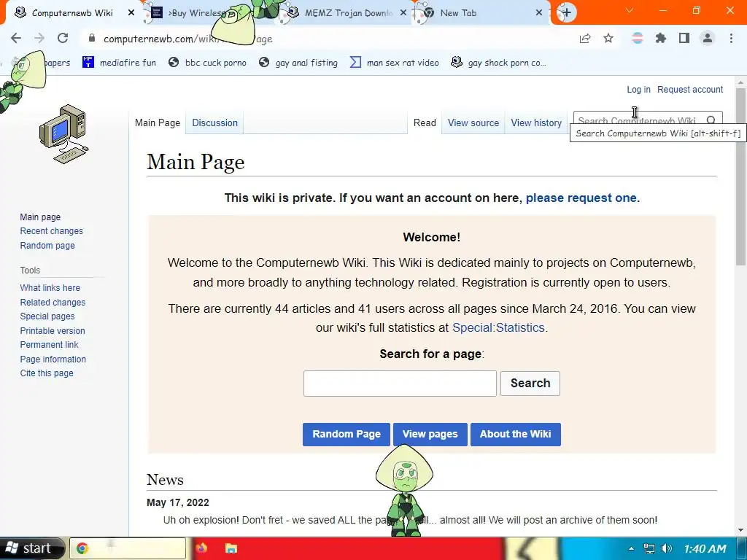The height and width of the screenshot is (560, 747).
Task: Open the striped flag extension icon
Action: 637,39
